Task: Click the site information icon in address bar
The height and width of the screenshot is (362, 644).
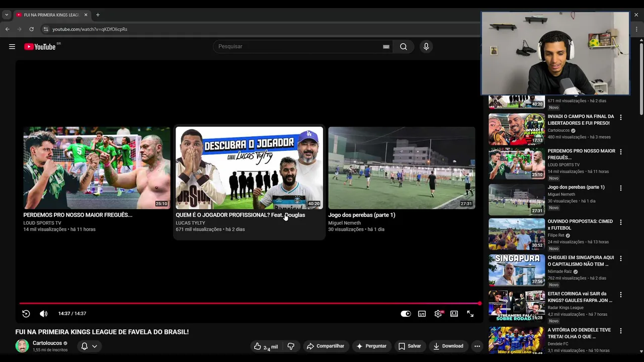Action: pyautogui.click(x=46, y=29)
